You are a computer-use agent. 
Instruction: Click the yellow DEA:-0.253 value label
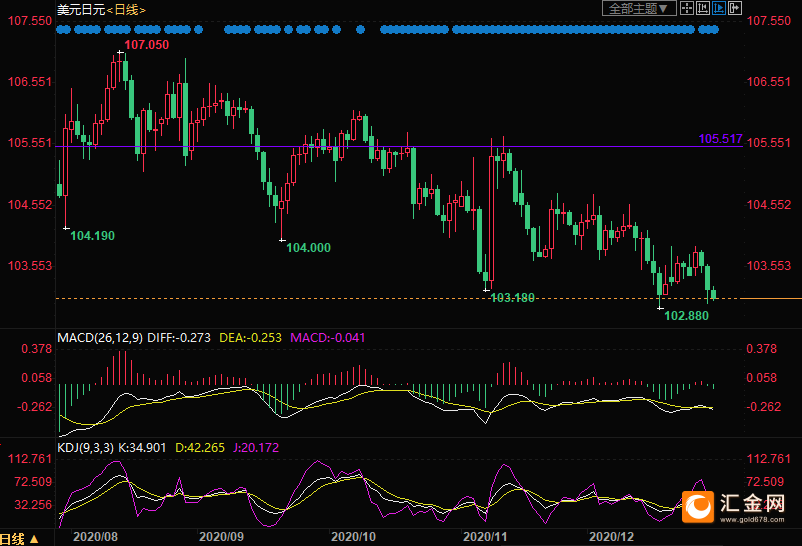pos(250,338)
